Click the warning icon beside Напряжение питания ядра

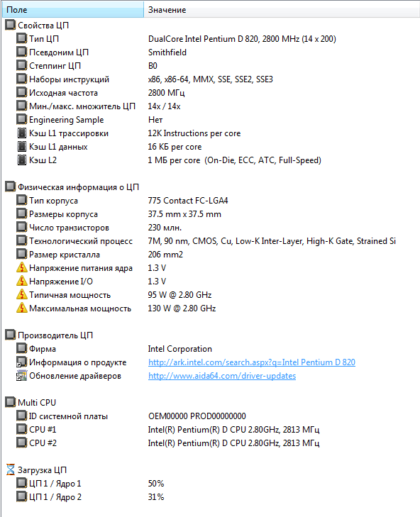22,268
